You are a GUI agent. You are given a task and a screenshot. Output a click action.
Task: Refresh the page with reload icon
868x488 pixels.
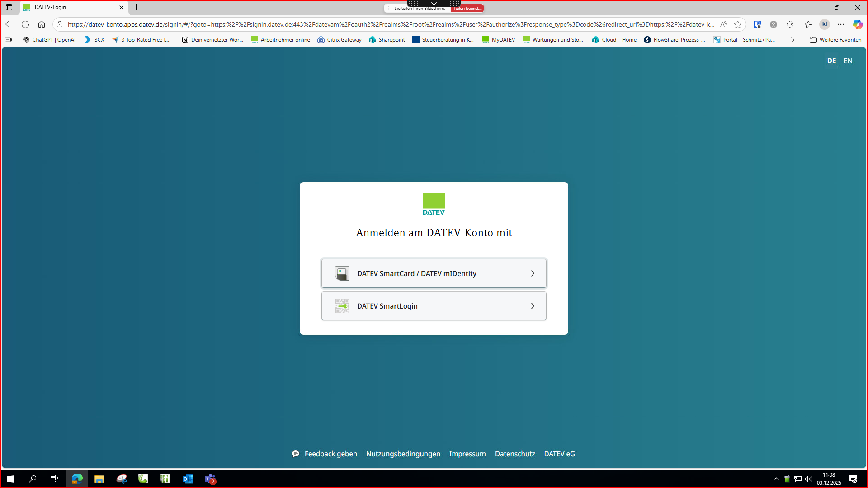[x=25, y=24]
